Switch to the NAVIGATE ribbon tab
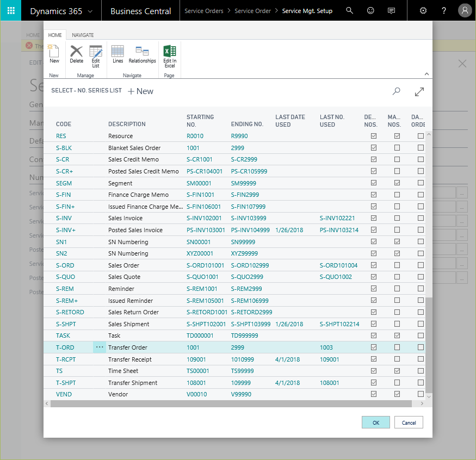The image size is (476, 460). (x=83, y=35)
